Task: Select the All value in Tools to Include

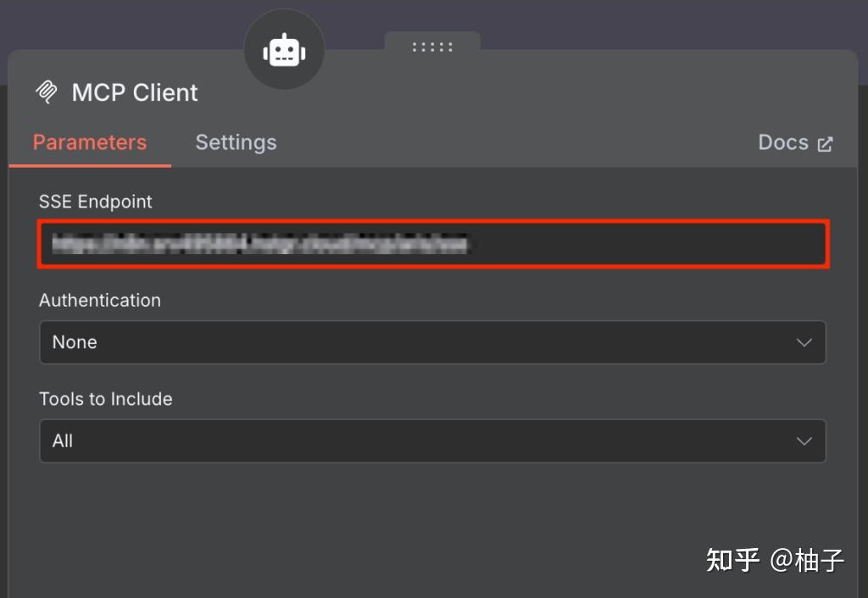Action: pos(63,440)
